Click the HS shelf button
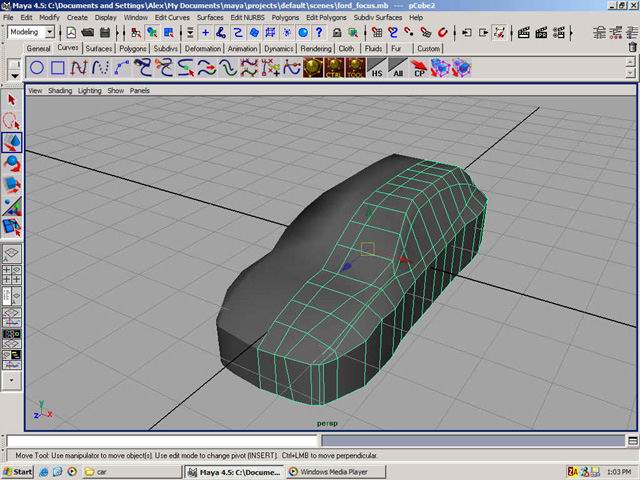 (376, 69)
